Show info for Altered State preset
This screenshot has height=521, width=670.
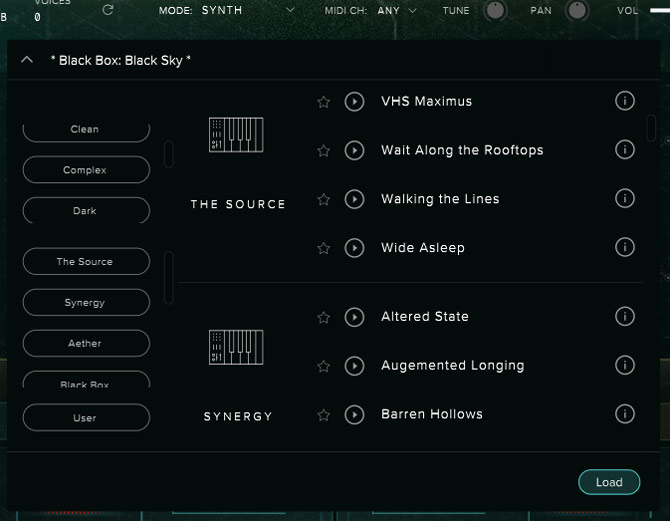(625, 316)
